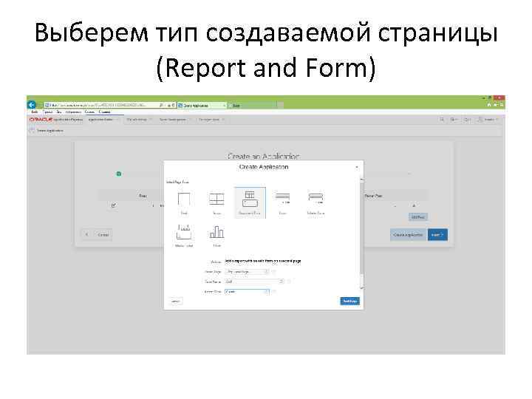Click Create Application breadcrumb

tap(50, 131)
